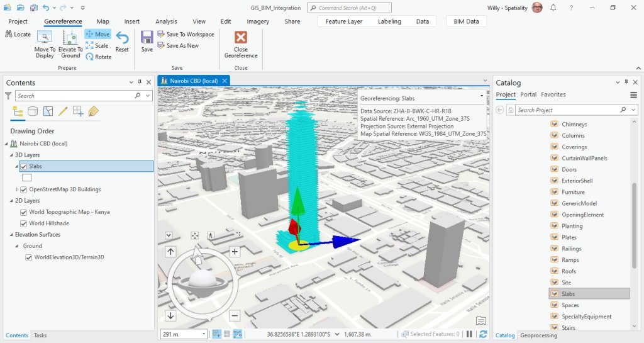Open the Imagery ribbon tab
644x343 pixels.
pyautogui.click(x=258, y=21)
